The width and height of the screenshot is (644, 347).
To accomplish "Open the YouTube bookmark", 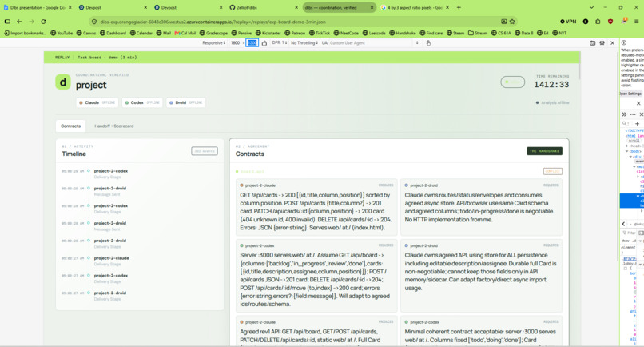I will (x=62, y=33).
